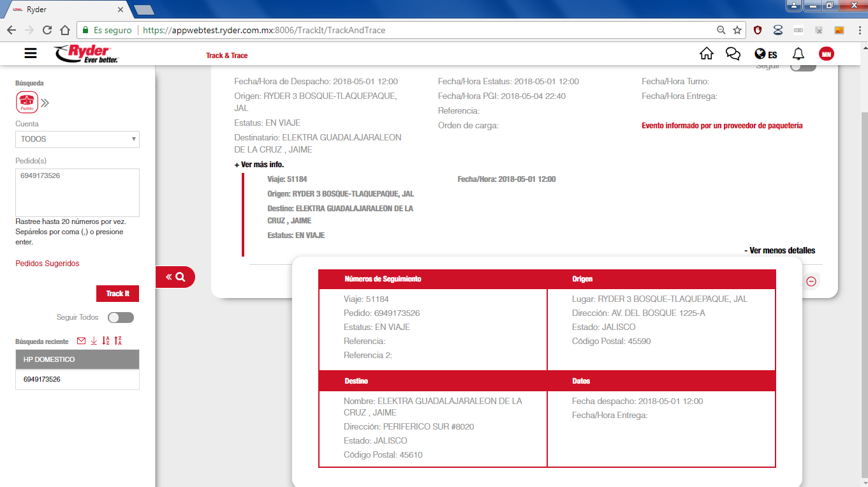This screenshot has width=868, height=487.
Task: Sort recent searches A to Z
Action: coord(106,341)
